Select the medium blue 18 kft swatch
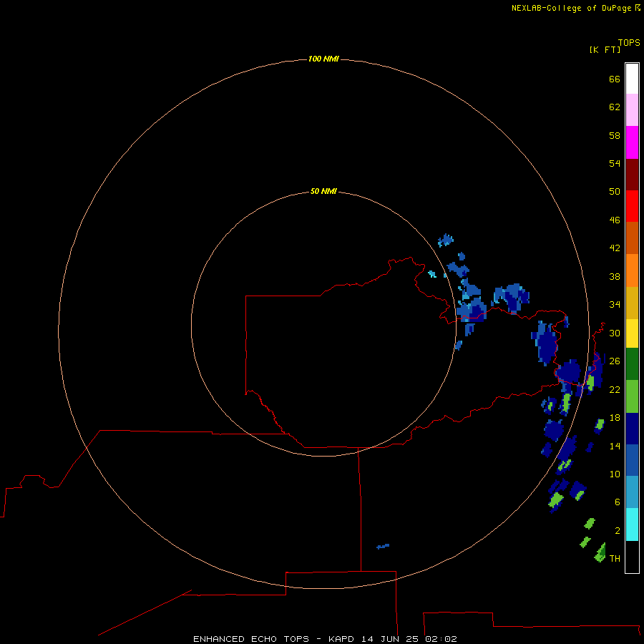The image size is (644, 644). 632,460
